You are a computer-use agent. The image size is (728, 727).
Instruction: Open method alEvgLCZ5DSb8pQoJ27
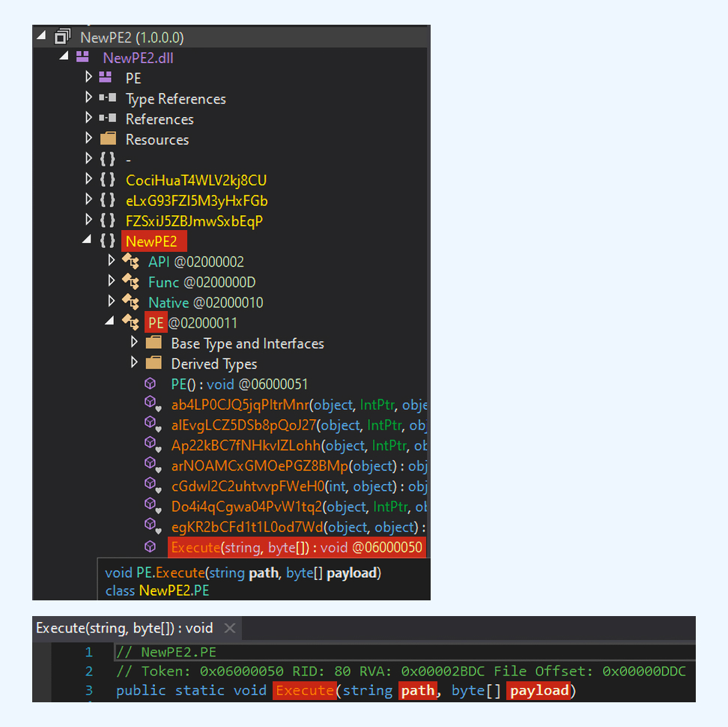click(299, 425)
